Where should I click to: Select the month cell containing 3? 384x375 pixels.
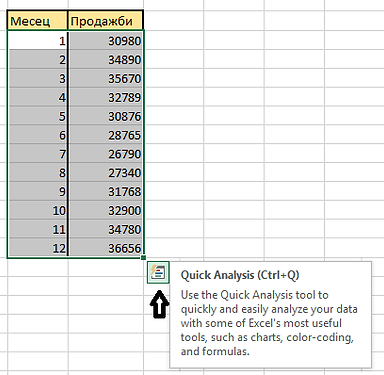(x=37, y=78)
